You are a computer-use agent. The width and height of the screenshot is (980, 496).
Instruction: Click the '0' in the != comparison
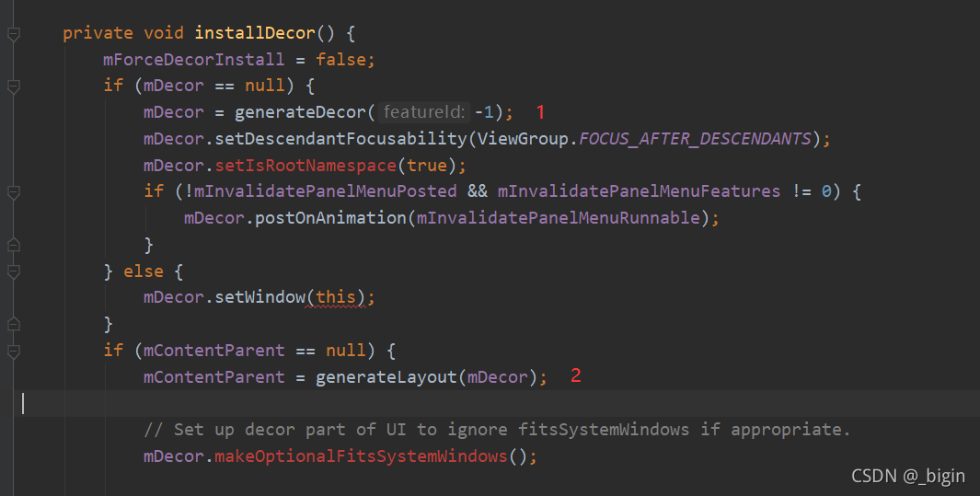click(826, 191)
